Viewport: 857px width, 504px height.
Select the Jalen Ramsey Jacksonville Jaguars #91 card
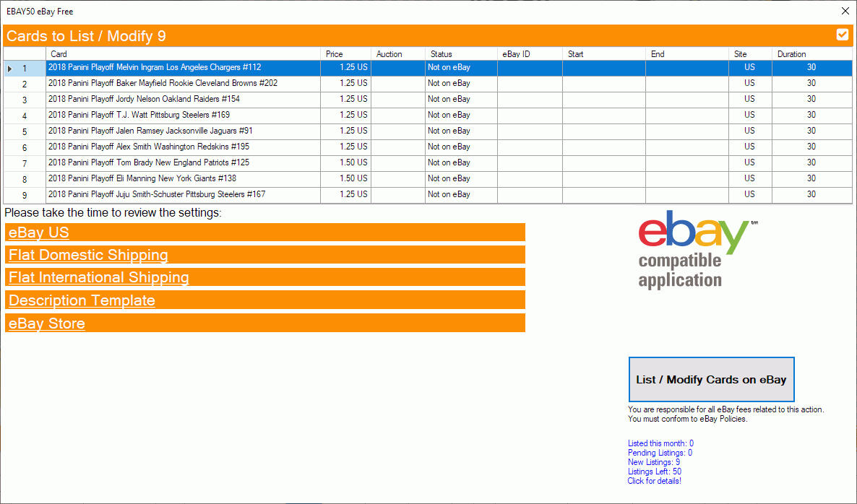coord(183,131)
